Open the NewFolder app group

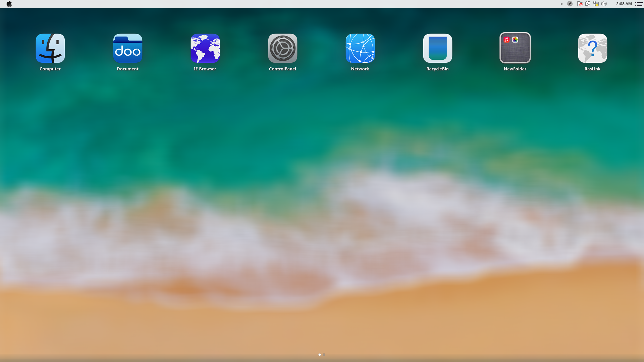(515, 48)
